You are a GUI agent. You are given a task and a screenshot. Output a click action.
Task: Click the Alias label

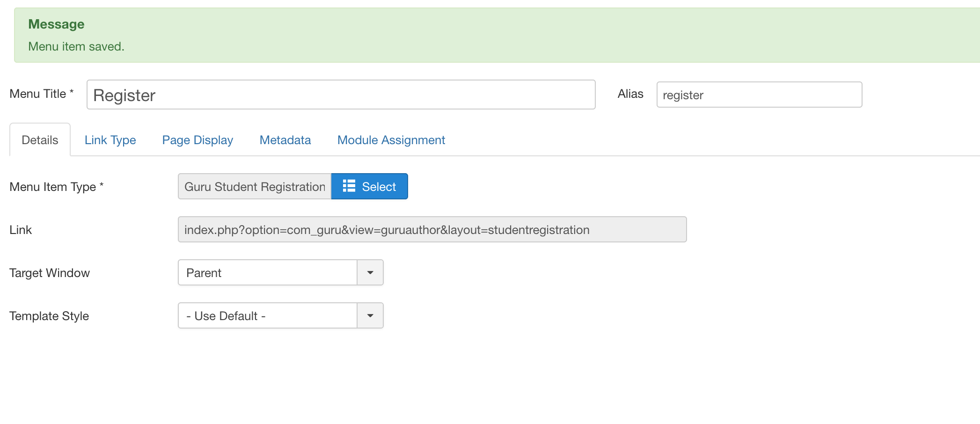pyautogui.click(x=630, y=94)
